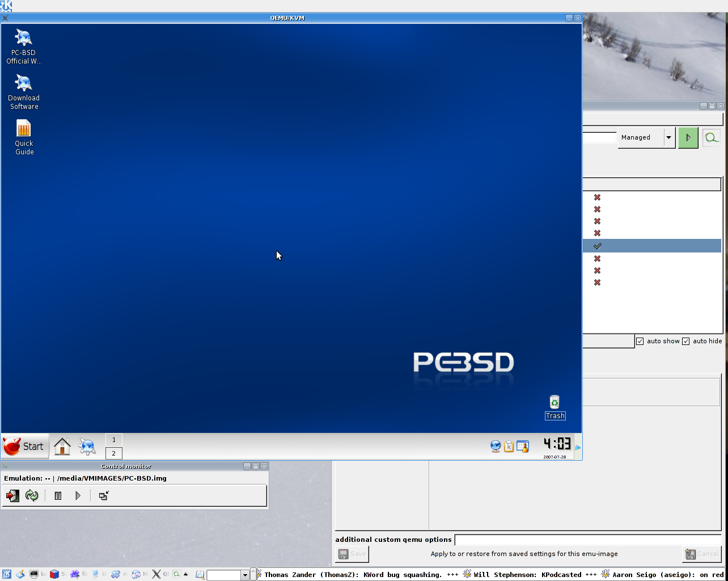Launch the web browser icon beside the home icon
This screenshot has height=581, width=728.
[x=87, y=447]
